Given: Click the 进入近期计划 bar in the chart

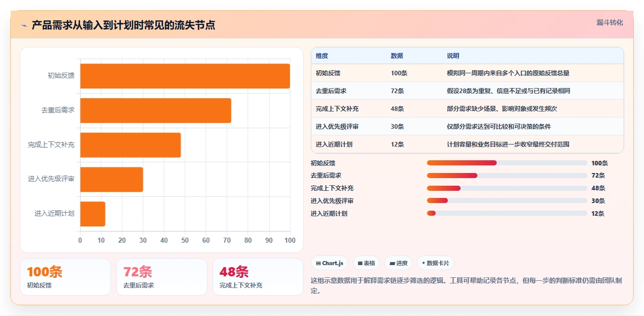Looking at the screenshot, I should [93, 214].
